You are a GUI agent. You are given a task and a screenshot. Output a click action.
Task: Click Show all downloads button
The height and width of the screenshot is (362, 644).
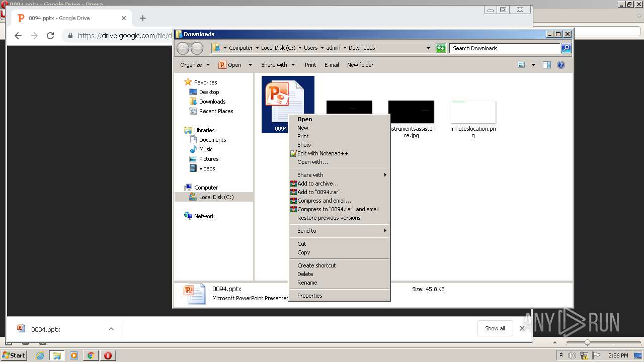[495, 328]
